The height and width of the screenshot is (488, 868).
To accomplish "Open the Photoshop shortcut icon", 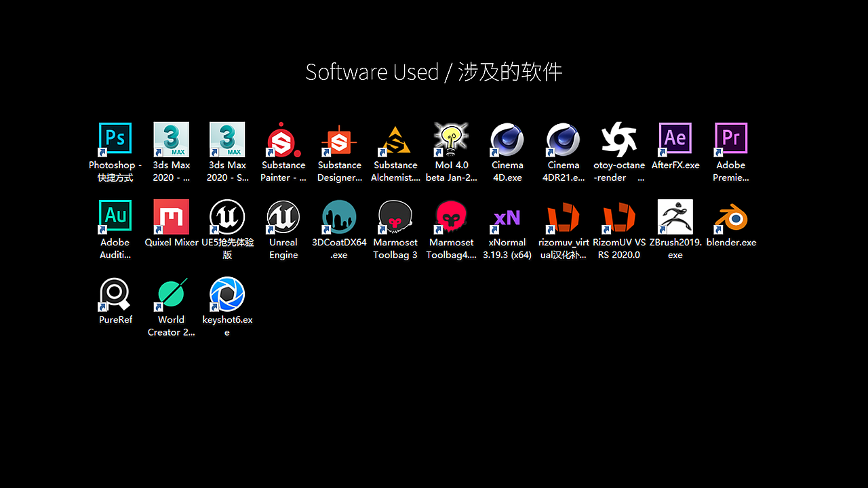I will click(115, 139).
